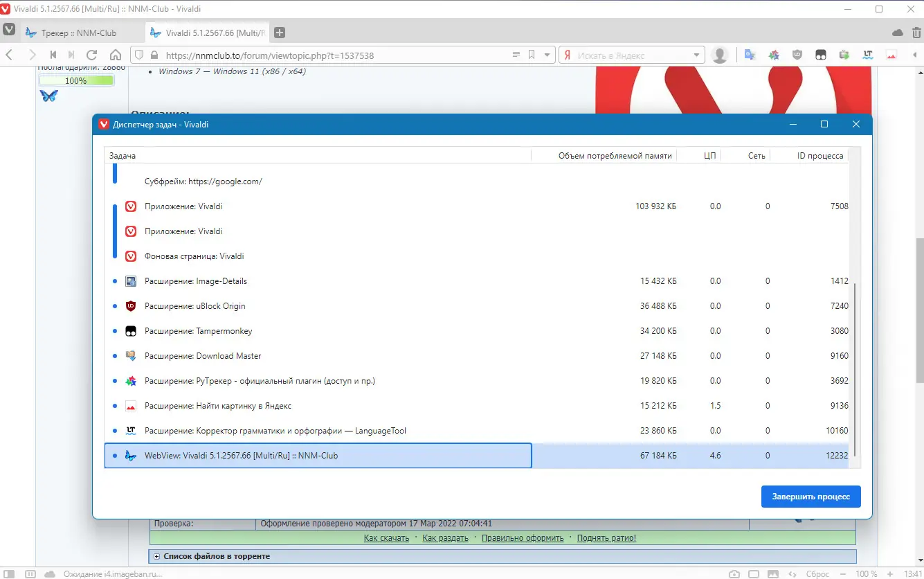924x579 pixels.
Task: Click the Google Translate extension icon
Action: coord(750,55)
